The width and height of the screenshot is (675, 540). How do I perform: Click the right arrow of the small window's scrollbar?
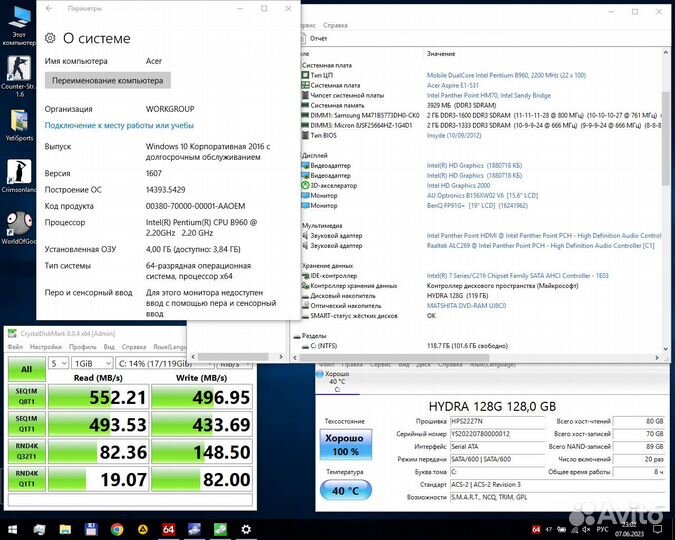click(x=281, y=357)
